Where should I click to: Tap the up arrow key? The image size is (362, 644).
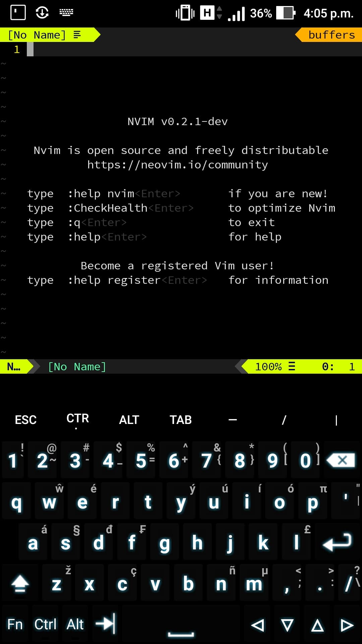click(x=317, y=625)
